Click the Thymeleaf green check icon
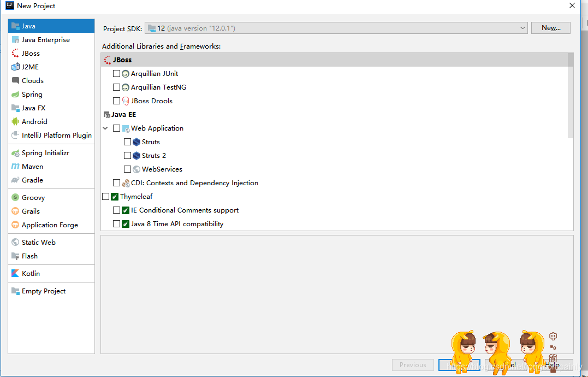588x377 pixels. (x=115, y=197)
